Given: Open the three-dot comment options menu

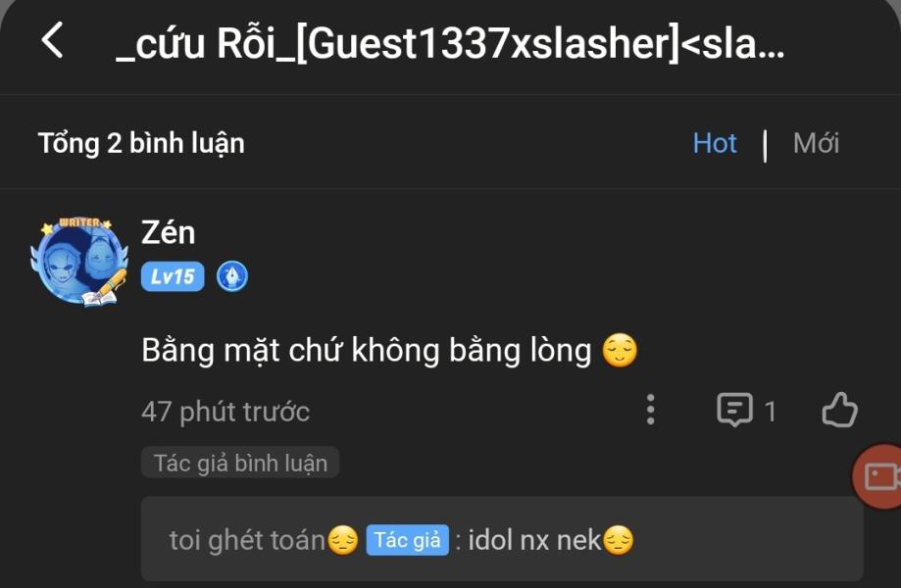Looking at the screenshot, I should 650,410.
